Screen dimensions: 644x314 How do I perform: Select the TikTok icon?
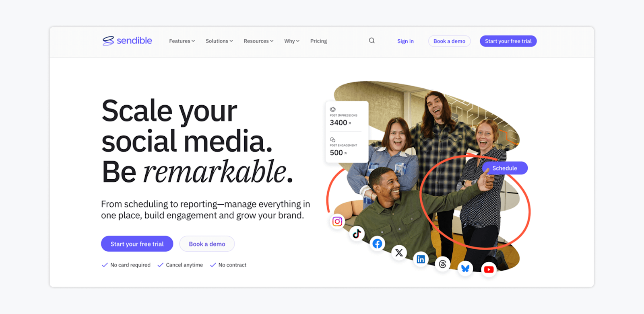[357, 234]
